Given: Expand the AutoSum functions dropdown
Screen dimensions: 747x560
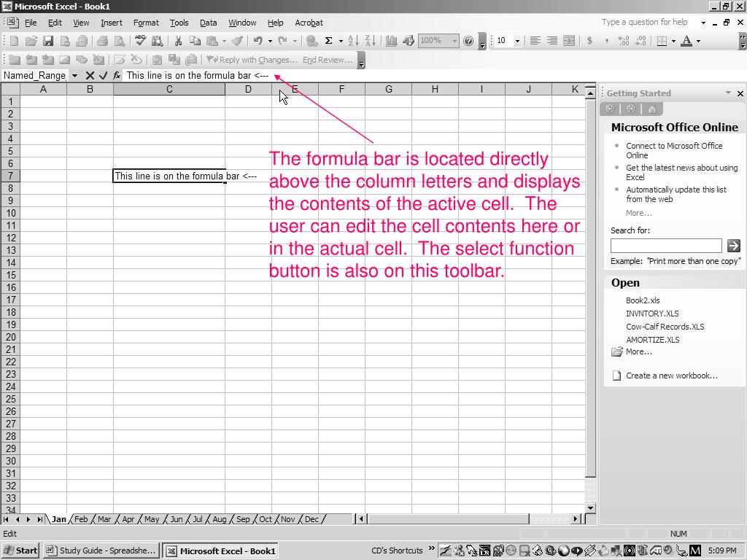Looking at the screenshot, I should coord(341,41).
